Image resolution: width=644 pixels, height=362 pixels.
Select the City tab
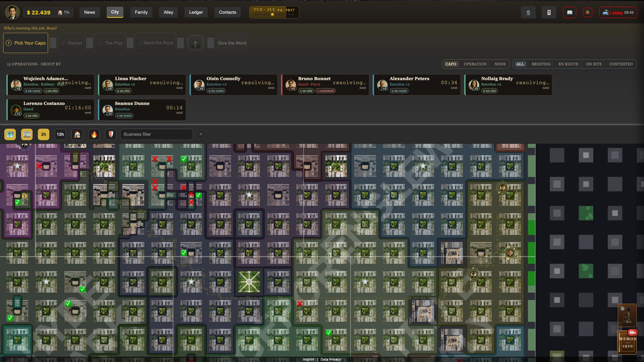pyautogui.click(x=115, y=12)
